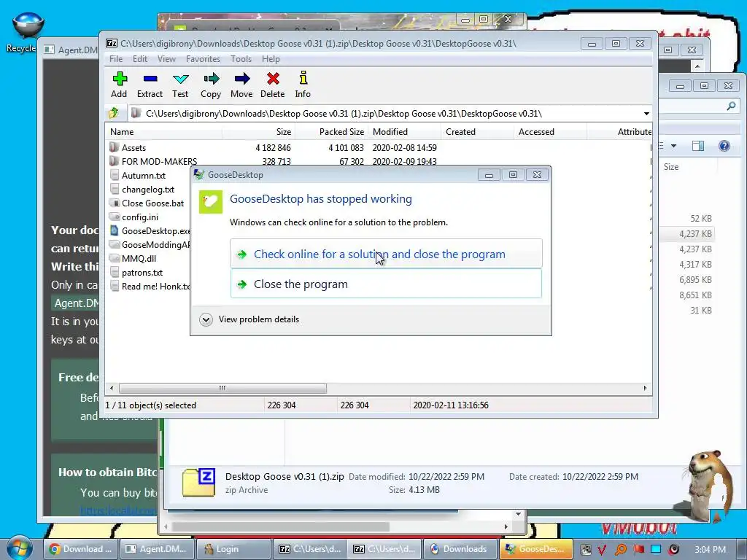Sort files by the Size column
The image size is (747, 560).
258,132
